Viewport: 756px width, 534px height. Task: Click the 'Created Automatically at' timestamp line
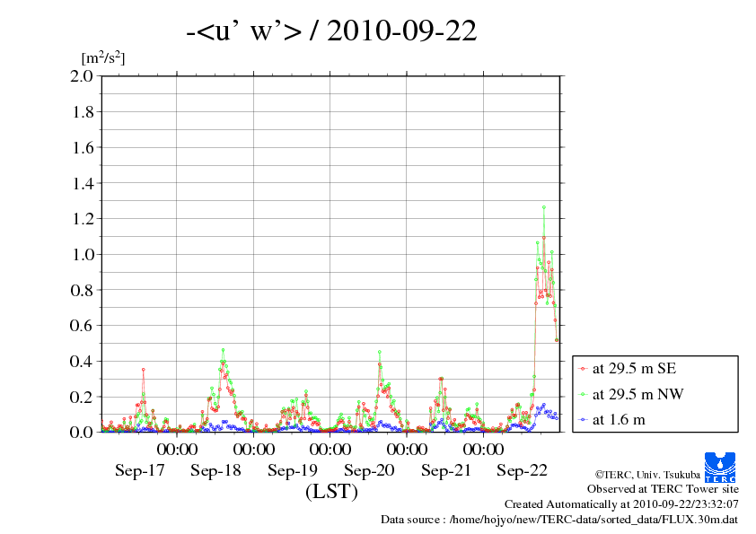[x=621, y=504]
